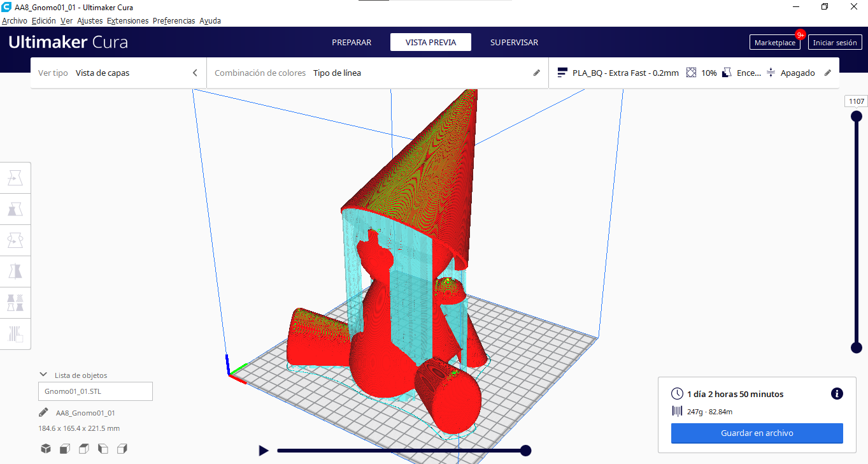Click the infill 10% pattern icon
Screen dimensions: 868x464
coord(691,73)
